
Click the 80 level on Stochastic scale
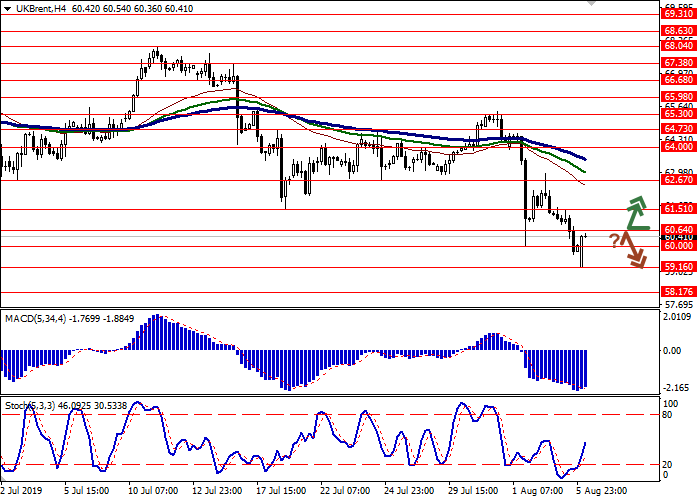click(668, 414)
